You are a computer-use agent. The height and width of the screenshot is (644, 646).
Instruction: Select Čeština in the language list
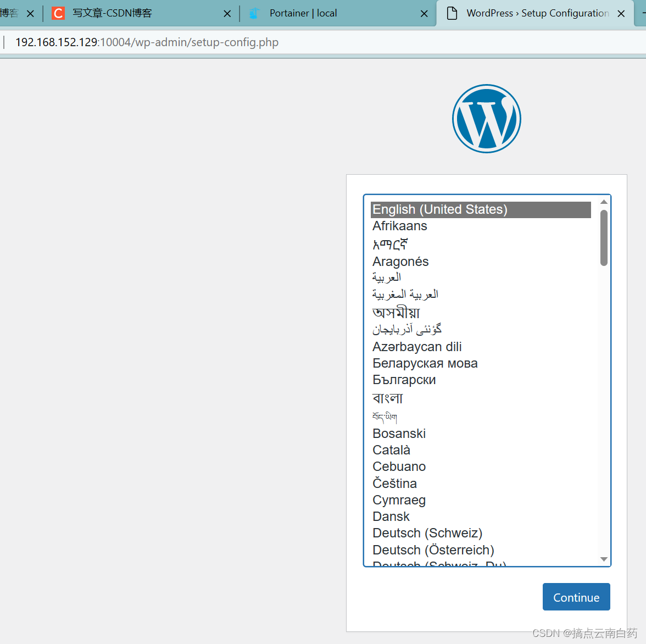481,483
